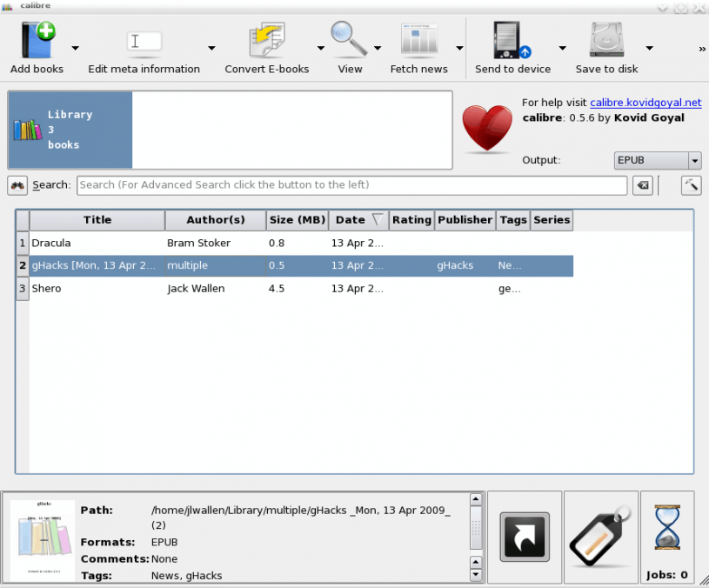Click the View magnifier icon
The width and height of the screenshot is (709, 588).
coord(349,38)
